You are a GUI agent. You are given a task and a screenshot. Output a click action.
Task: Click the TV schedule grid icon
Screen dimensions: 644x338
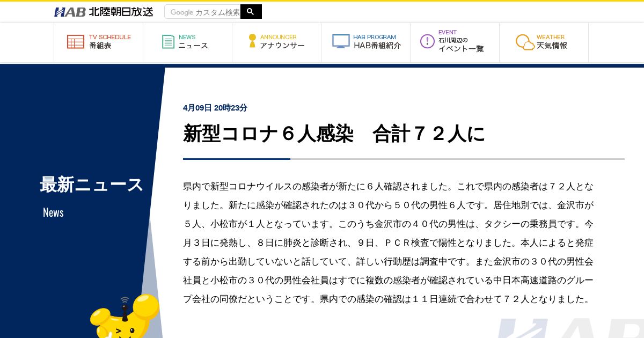76,42
